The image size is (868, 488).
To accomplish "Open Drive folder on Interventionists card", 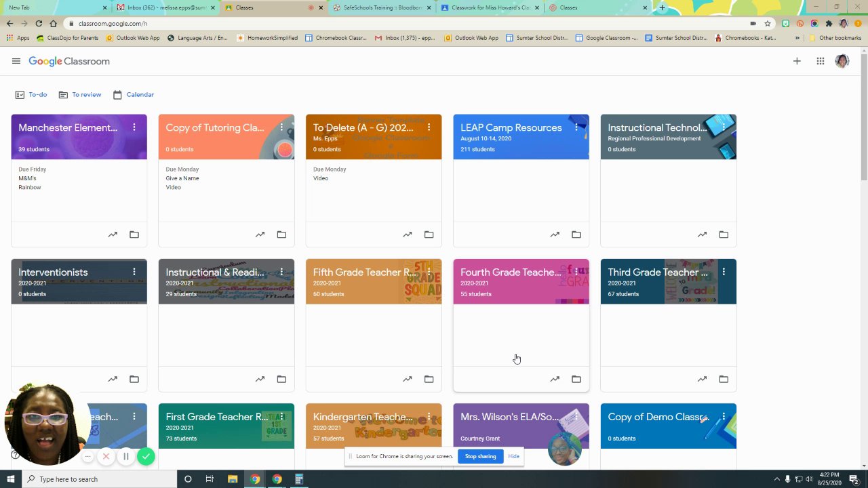I will pyautogui.click(x=134, y=379).
